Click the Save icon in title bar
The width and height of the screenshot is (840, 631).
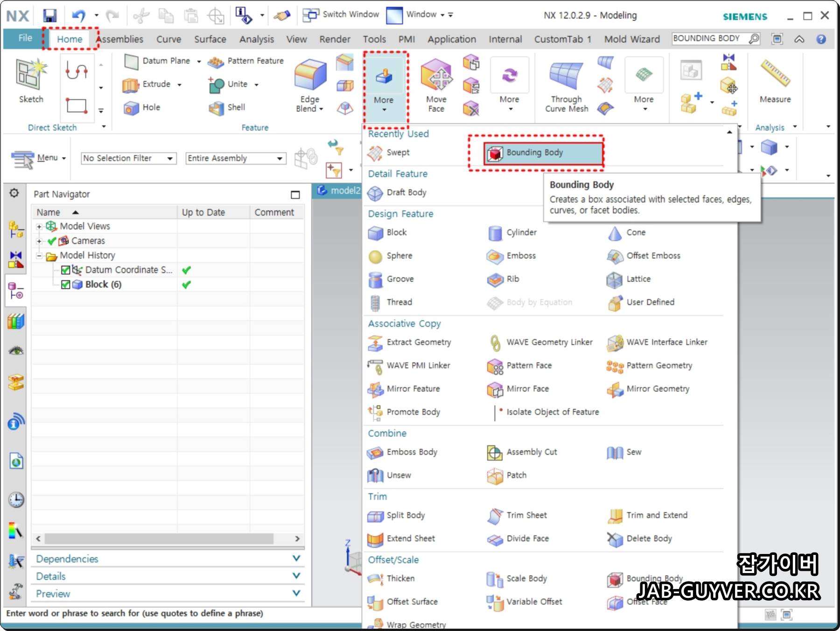(x=49, y=15)
